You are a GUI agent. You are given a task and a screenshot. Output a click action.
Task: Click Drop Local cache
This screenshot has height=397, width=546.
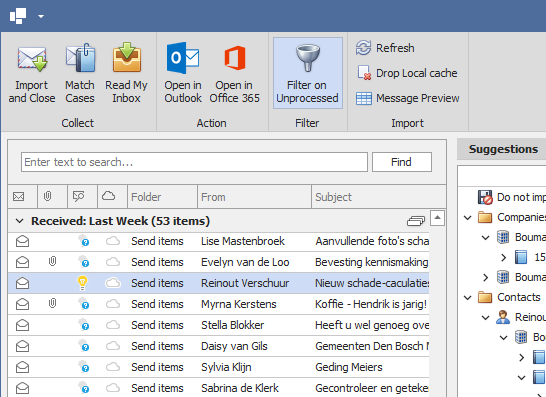coord(406,73)
